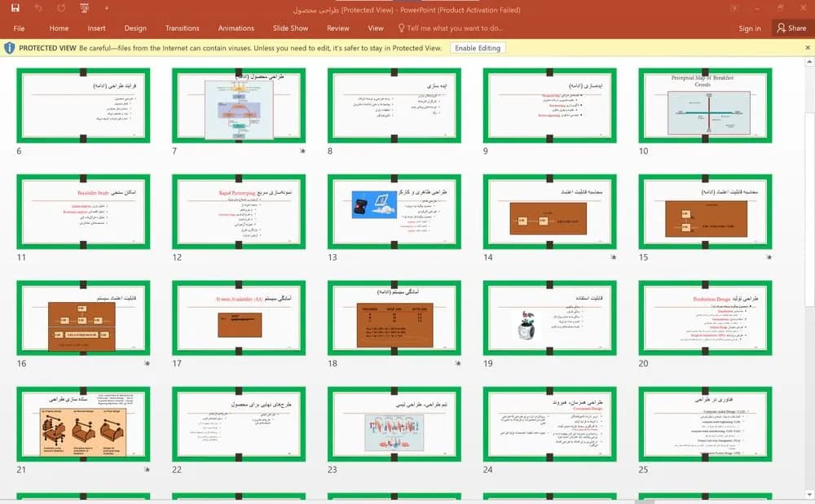Select slide 20 Production Design thumbnail
The width and height of the screenshot is (815, 504).
(x=705, y=318)
